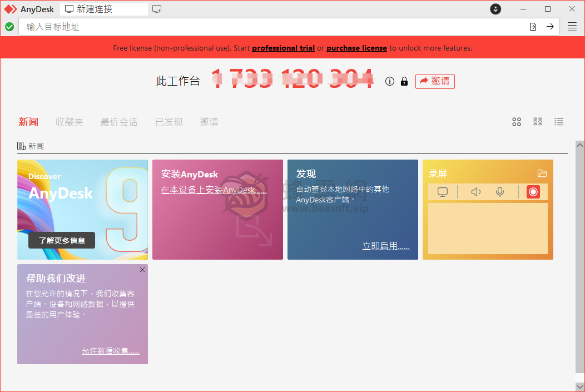Image resolution: width=585 pixels, height=392 pixels.
Task: Click the 允许数据收集 link
Action: coord(111,351)
